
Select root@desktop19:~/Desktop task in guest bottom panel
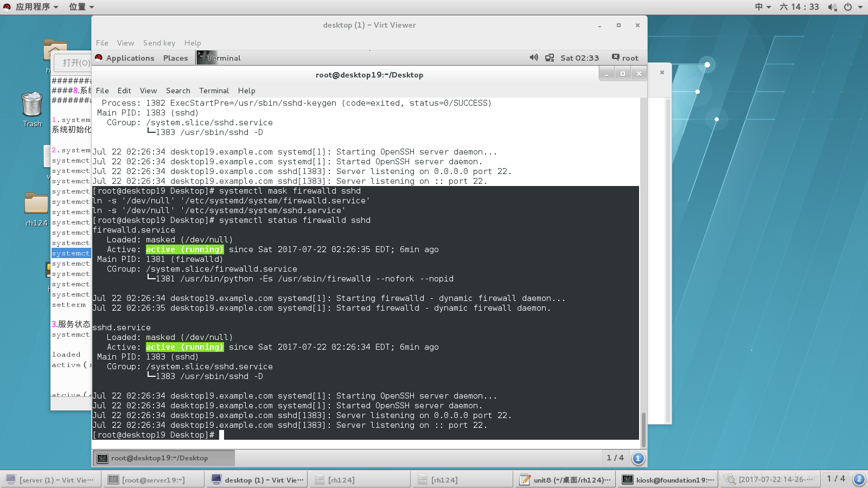pyautogui.click(x=164, y=458)
